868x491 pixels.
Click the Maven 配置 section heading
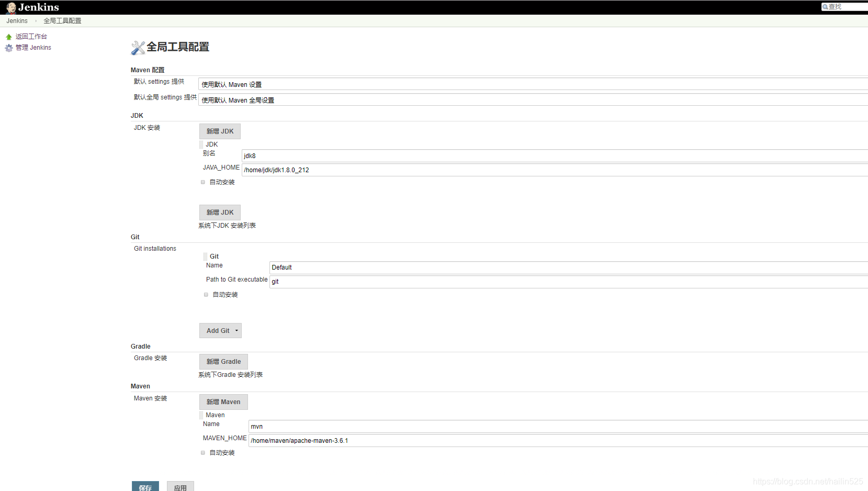(148, 70)
